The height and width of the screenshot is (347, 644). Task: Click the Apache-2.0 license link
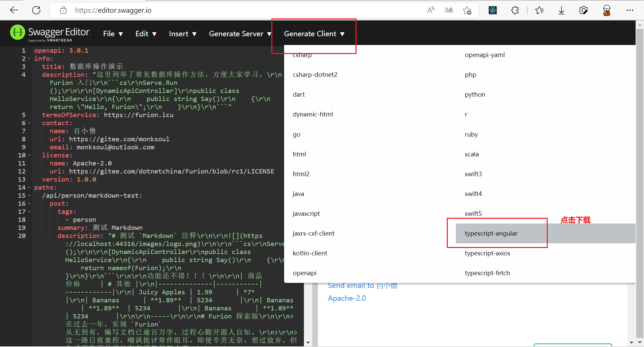coord(346,298)
